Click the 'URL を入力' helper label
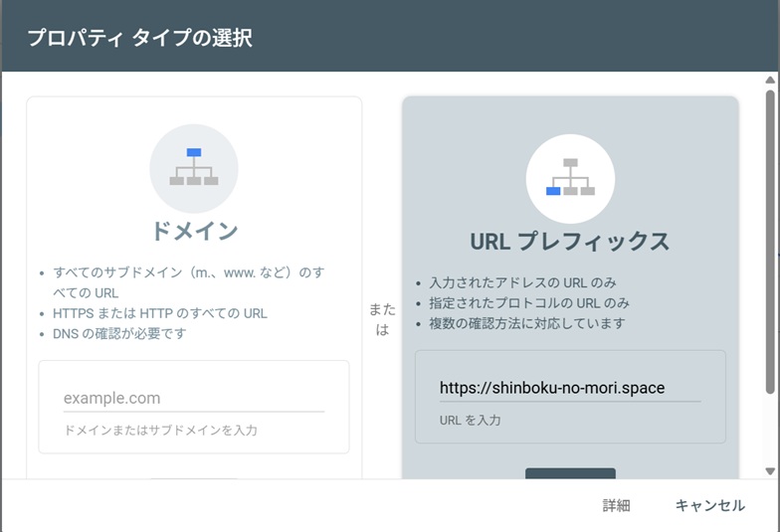The width and height of the screenshot is (780, 532). pos(470,421)
